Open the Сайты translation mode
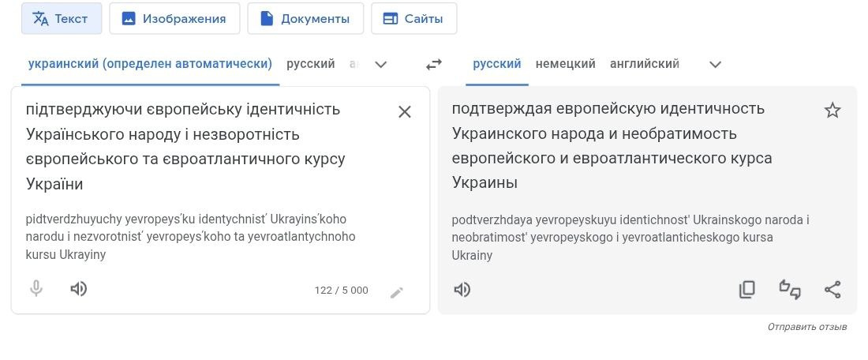Screen dimensions: 868x360 click(413, 18)
